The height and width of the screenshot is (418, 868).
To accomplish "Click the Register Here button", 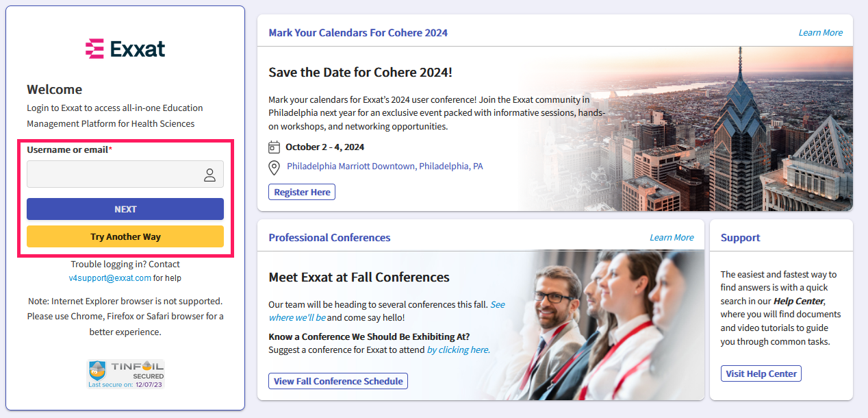I will (x=302, y=192).
